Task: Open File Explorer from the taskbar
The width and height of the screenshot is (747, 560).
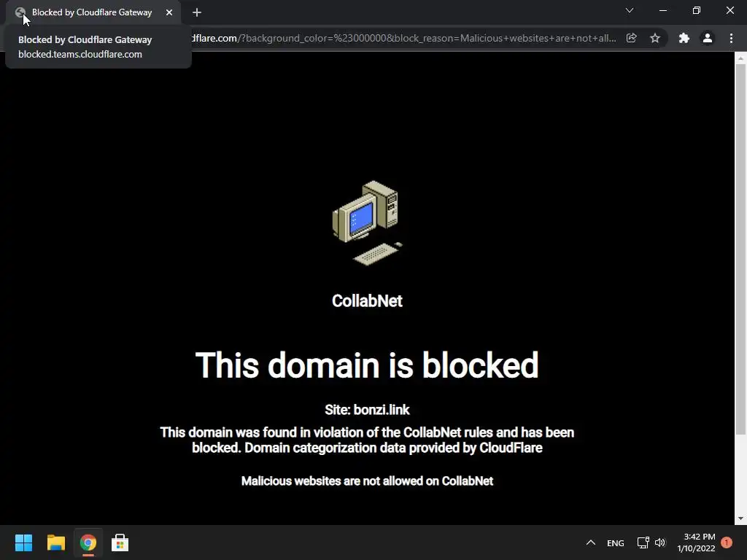Action: (x=56, y=542)
